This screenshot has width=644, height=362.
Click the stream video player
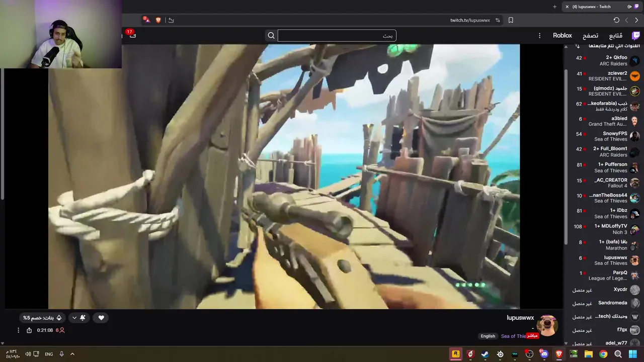click(x=284, y=176)
